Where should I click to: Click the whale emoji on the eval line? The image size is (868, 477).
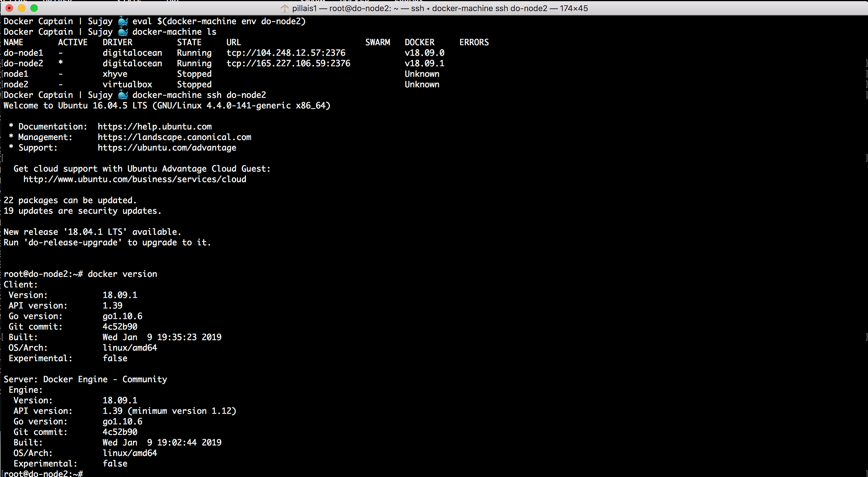click(x=123, y=21)
